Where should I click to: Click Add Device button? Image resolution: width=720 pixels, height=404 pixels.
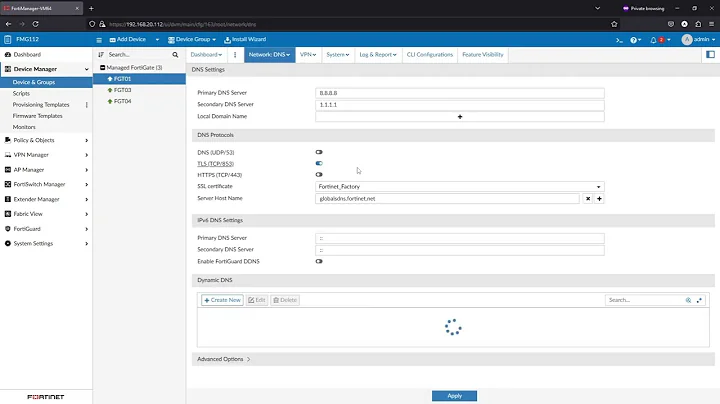click(x=128, y=40)
